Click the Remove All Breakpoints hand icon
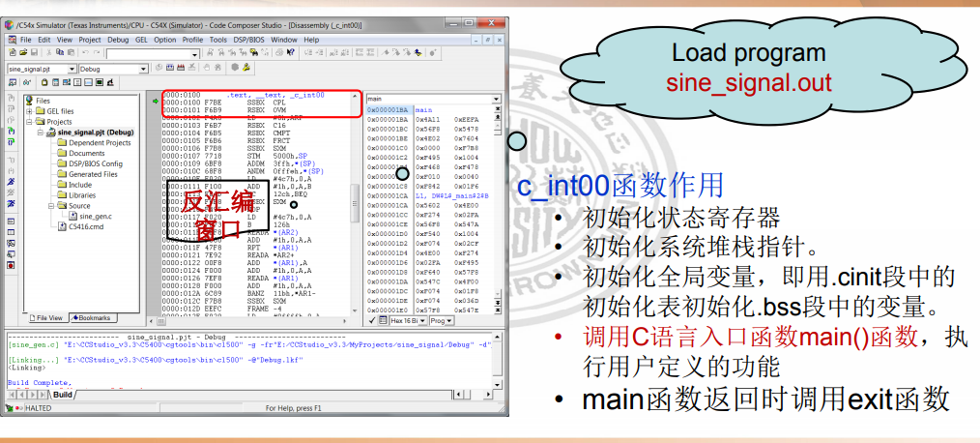 click(x=217, y=68)
